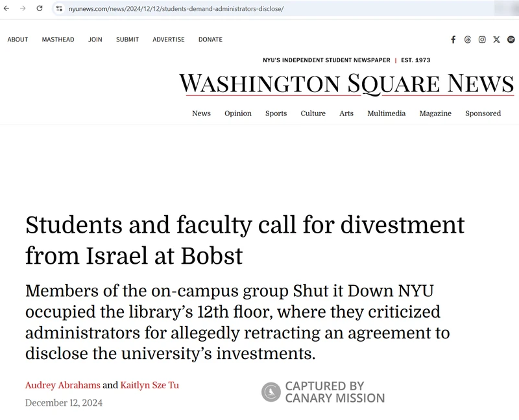Open the MASTHEAD page link
This screenshot has width=519, height=420.
pyautogui.click(x=58, y=40)
